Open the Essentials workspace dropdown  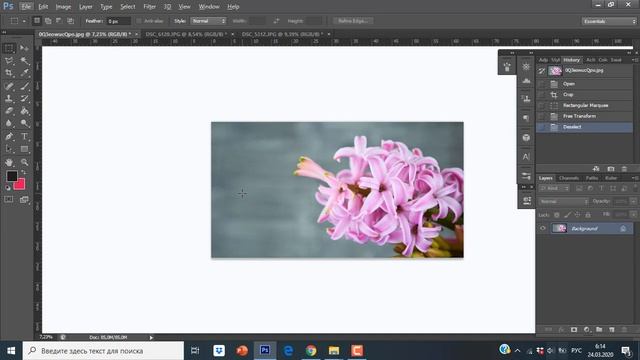click(609, 21)
